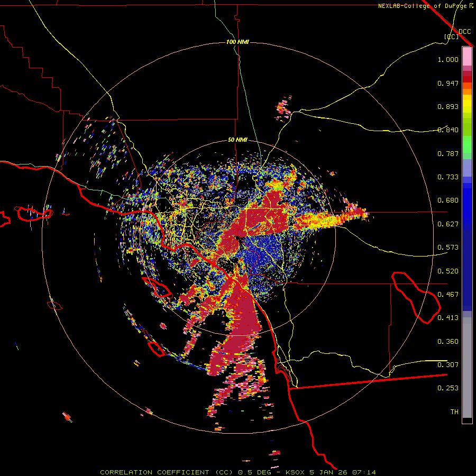Click the 0.947 scale value
Image resolution: width=476 pixels, height=476 pixels.
point(448,83)
